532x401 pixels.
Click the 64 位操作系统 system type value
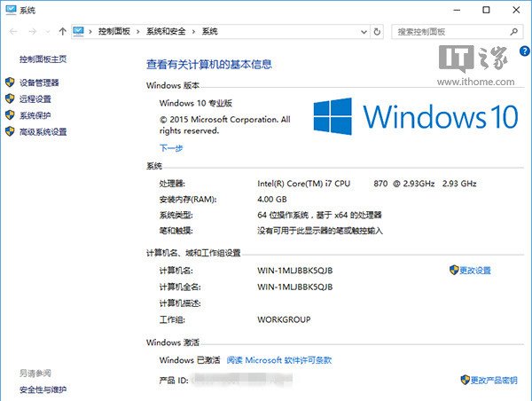319,215
